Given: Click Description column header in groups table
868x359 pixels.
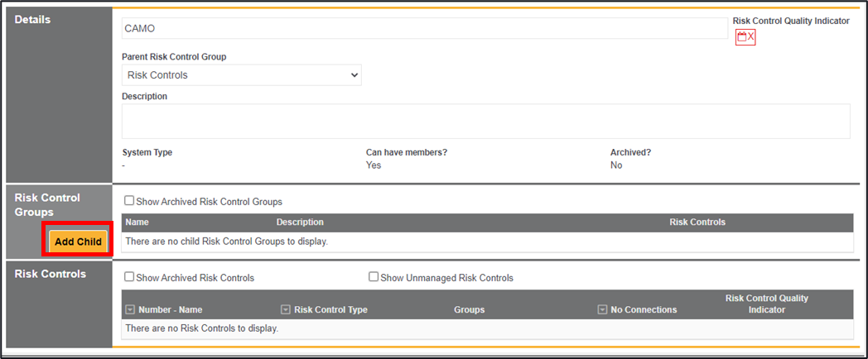Looking at the screenshot, I should pos(300,223).
